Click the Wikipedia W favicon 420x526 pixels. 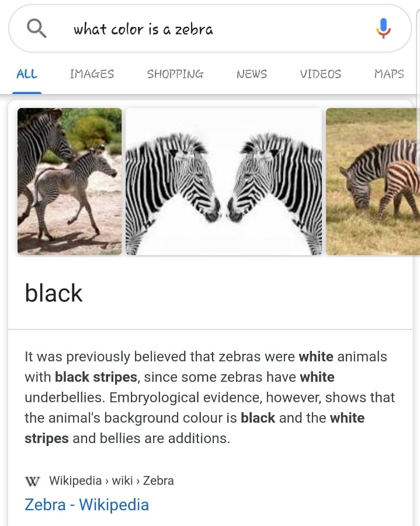click(x=32, y=482)
